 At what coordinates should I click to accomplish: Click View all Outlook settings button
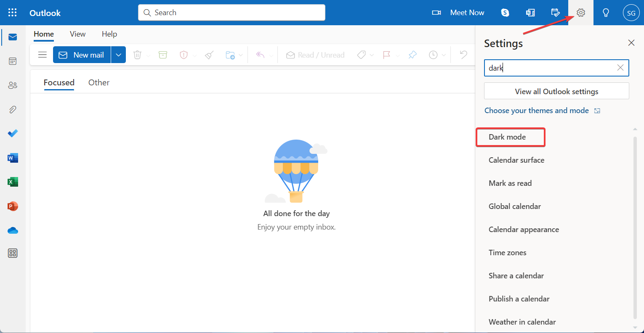(x=556, y=91)
